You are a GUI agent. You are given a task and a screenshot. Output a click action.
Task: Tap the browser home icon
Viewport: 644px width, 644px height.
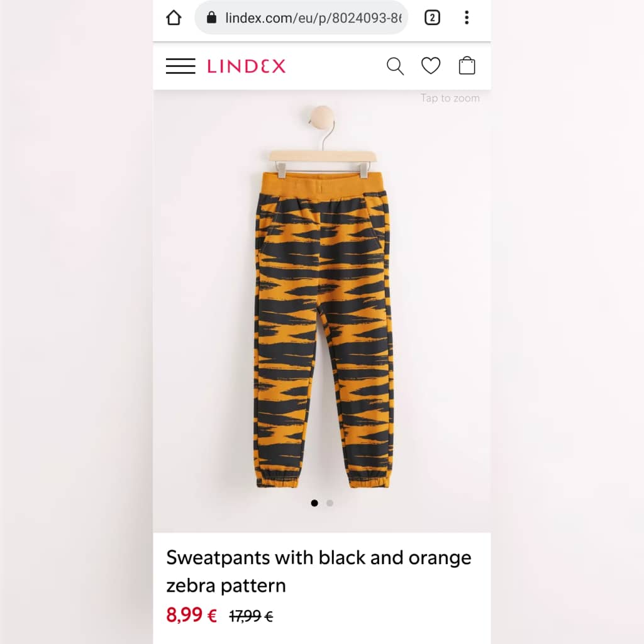tap(174, 18)
